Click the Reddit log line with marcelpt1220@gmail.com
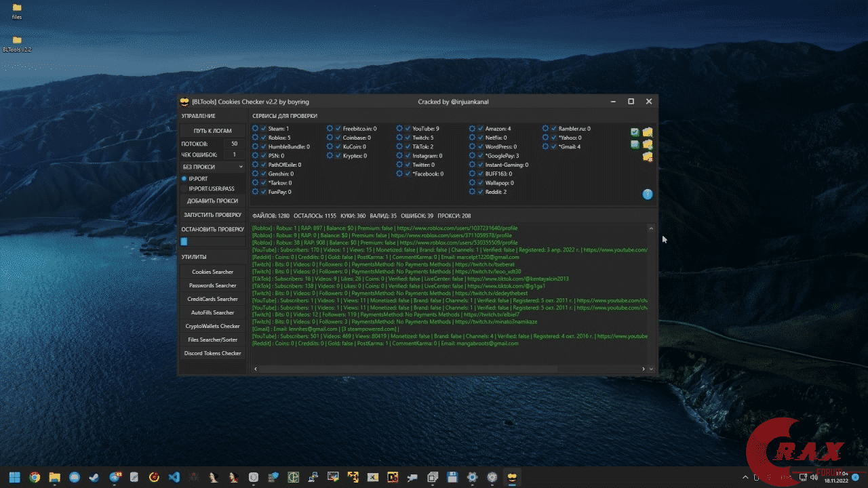The width and height of the screenshot is (868, 488). click(385, 258)
